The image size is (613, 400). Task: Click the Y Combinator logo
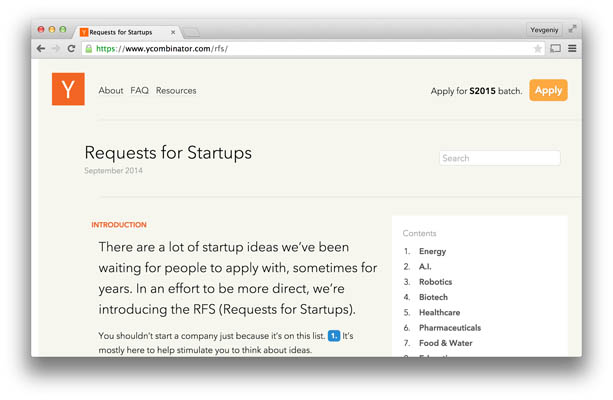68,90
